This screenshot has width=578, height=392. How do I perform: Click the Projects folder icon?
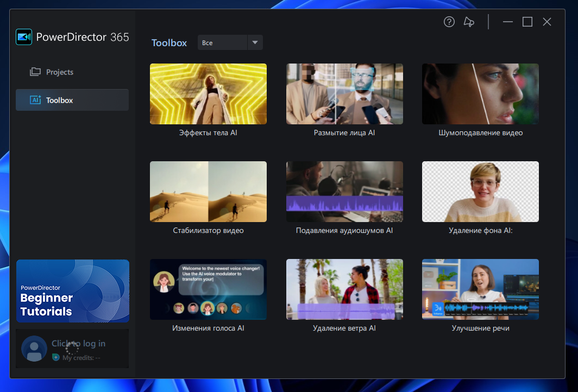pyautogui.click(x=35, y=72)
